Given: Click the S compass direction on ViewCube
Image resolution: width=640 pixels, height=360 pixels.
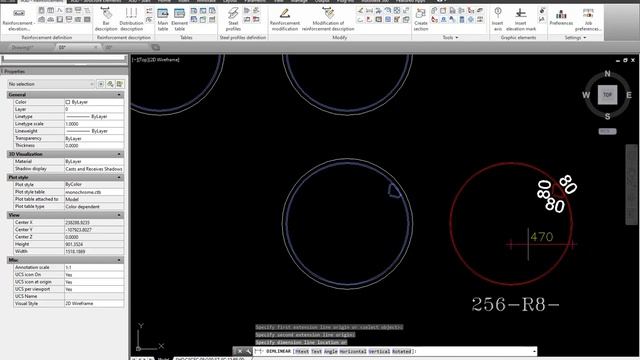Looking at the screenshot, I should pyautogui.click(x=607, y=116).
